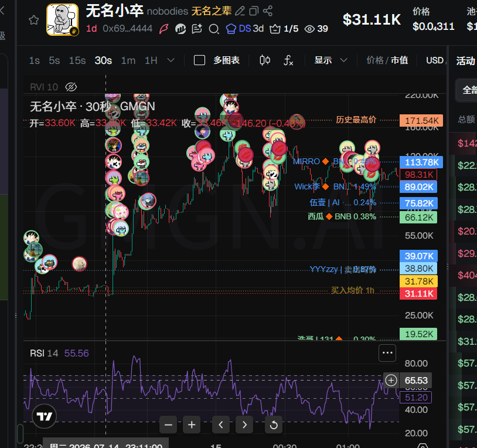This screenshot has width=477, height=448.
Task: Click the 西瓜 BNB 0.38% label
Action: [x=342, y=217]
